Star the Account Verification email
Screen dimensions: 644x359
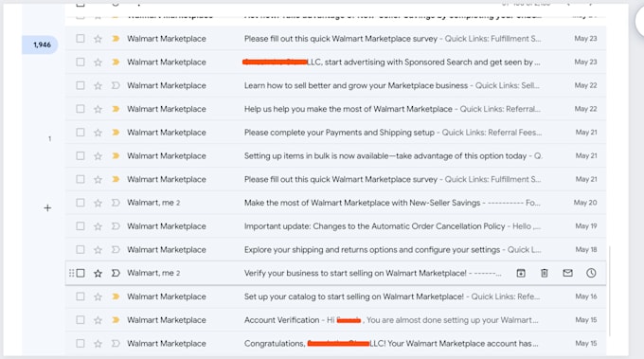98,320
